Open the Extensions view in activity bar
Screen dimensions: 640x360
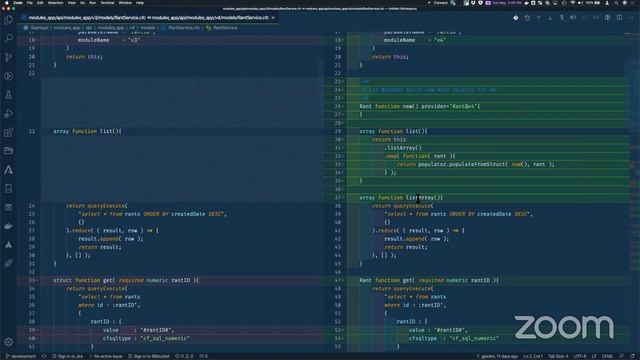(9, 132)
